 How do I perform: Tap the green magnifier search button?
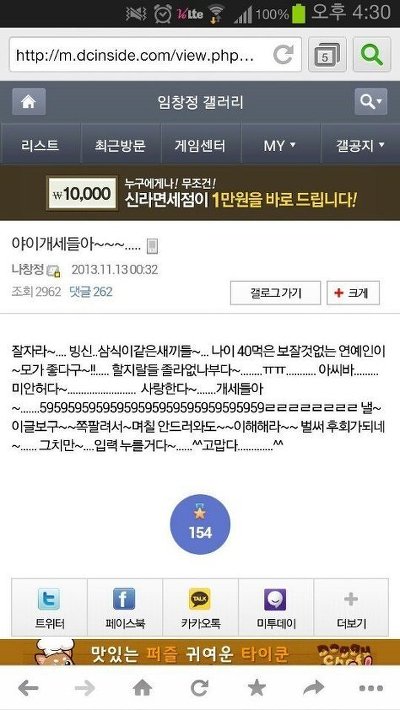(371, 54)
